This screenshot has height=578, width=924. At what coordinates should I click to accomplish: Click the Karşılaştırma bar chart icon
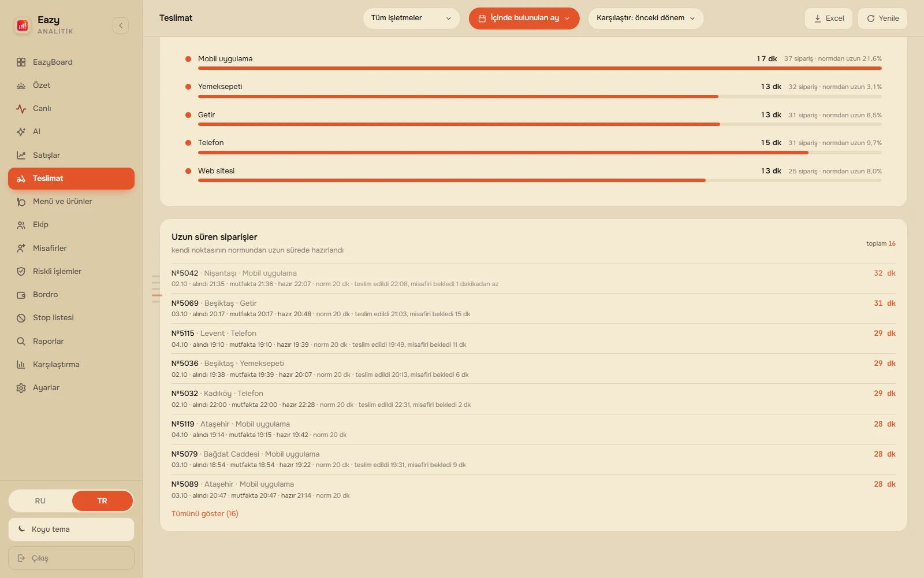(x=21, y=365)
